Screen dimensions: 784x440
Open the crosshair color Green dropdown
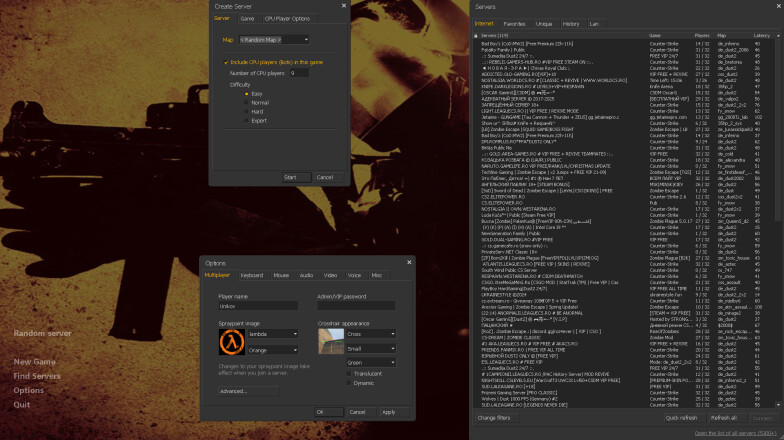tap(371, 362)
